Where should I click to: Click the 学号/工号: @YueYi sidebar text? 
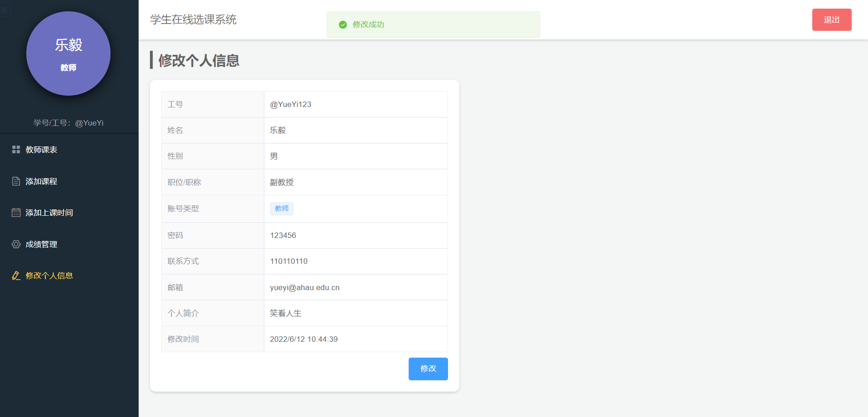pyautogui.click(x=68, y=123)
